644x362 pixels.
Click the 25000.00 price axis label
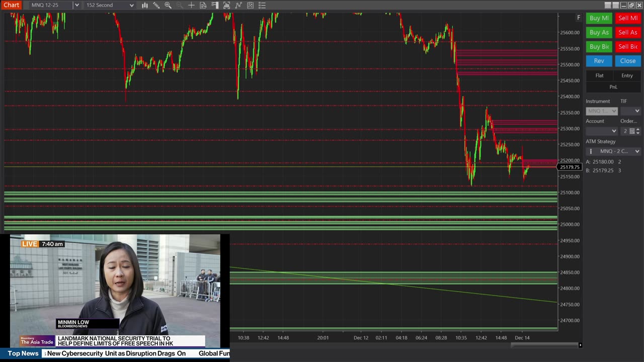[570, 224]
